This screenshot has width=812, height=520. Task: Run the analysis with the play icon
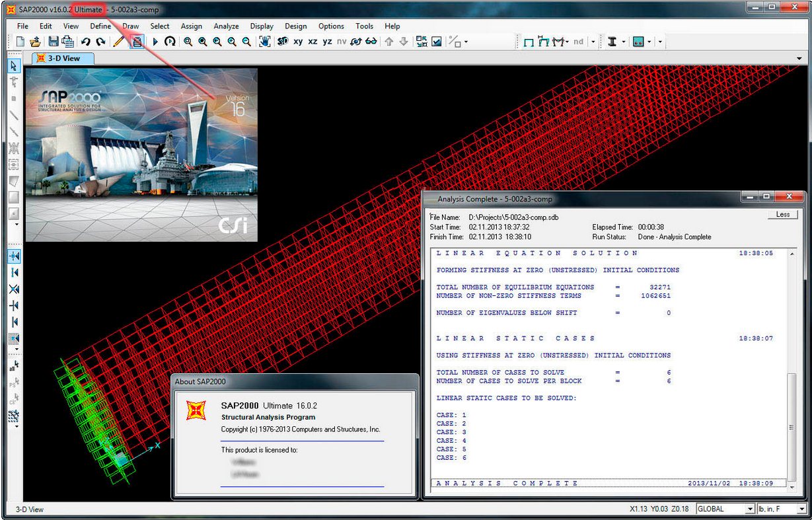(x=155, y=41)
